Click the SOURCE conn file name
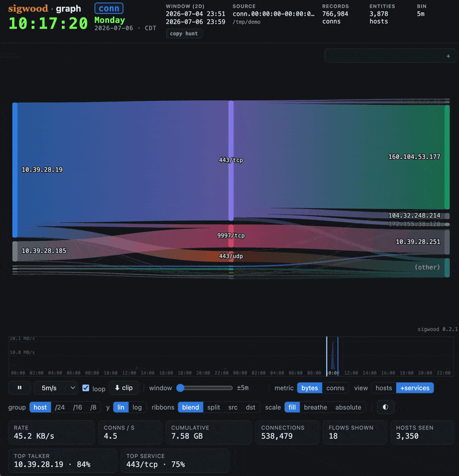The height and width of the screenshot is (476, 459). (274, 14)
